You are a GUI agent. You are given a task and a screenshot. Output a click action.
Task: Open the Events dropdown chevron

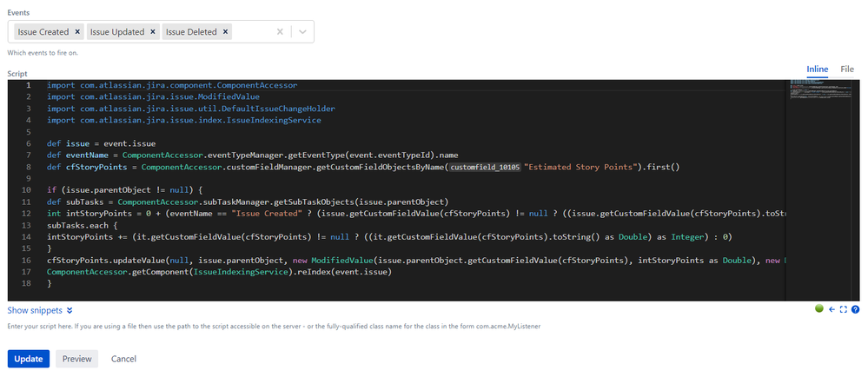click(x=302, y=31)
